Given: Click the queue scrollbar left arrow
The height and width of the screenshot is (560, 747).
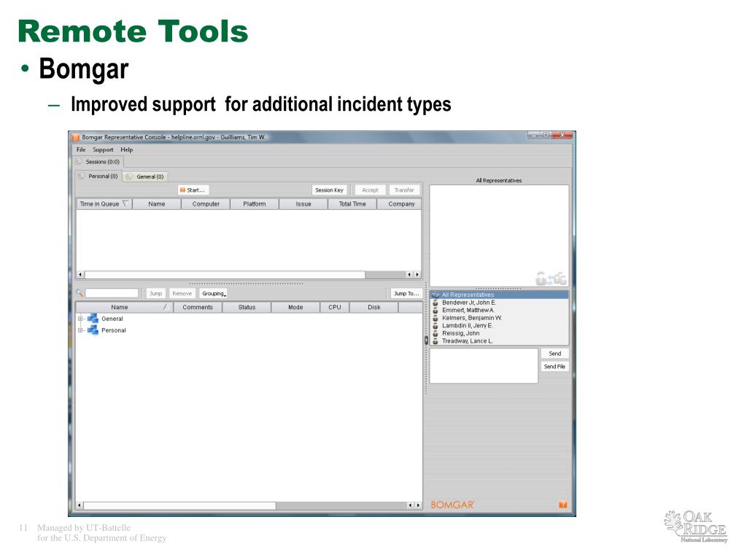Looking at the screenshot, I should (x=80, y=274).
